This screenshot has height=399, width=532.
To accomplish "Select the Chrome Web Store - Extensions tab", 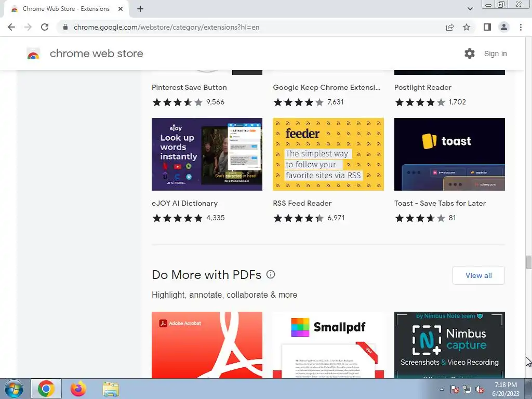I will [x=66, y=9].
